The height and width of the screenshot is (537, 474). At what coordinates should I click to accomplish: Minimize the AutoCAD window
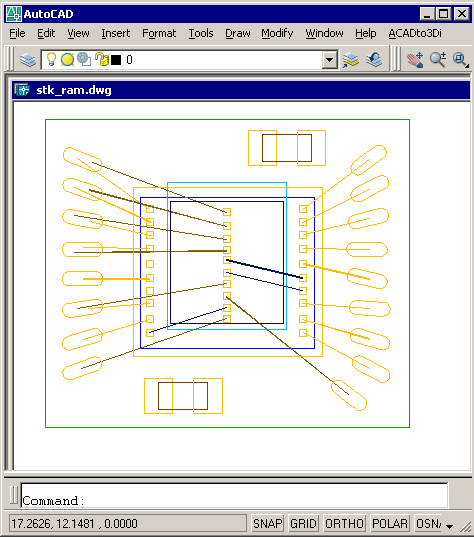(x=427, y=14)
